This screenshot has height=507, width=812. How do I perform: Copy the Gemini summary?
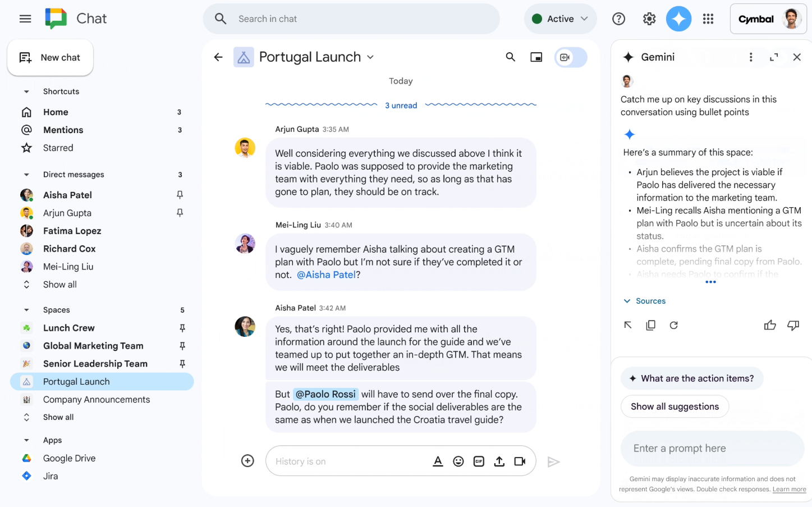click(651, 325)
